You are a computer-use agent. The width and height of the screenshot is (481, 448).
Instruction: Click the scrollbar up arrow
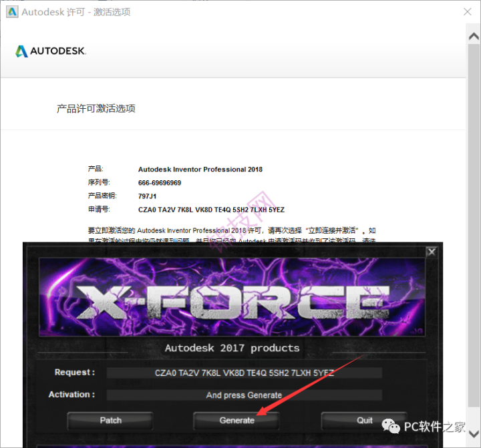474,37
